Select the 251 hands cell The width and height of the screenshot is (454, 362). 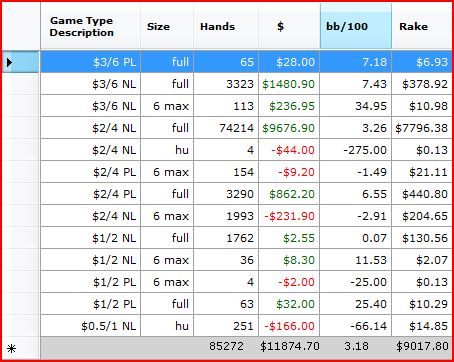(226, 326)
